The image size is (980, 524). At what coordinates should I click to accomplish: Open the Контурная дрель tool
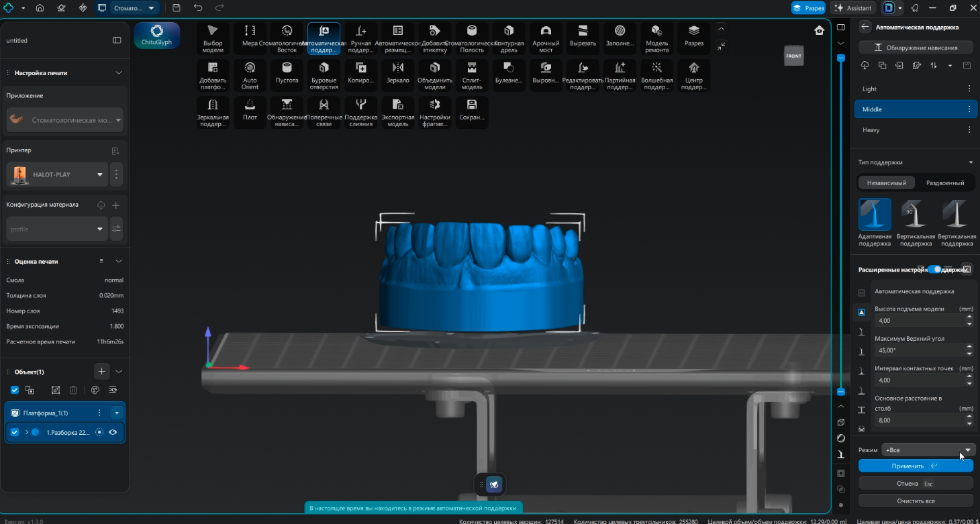[x=509, y=38]
